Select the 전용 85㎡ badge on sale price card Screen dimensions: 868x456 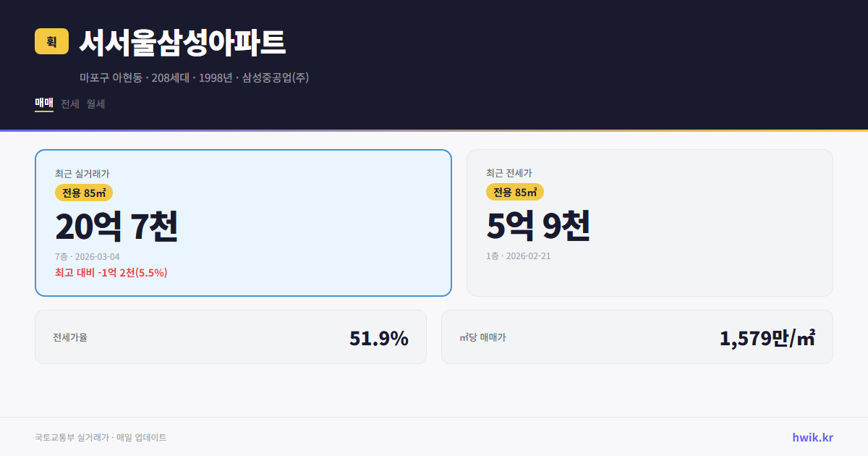tap(84, 193)
